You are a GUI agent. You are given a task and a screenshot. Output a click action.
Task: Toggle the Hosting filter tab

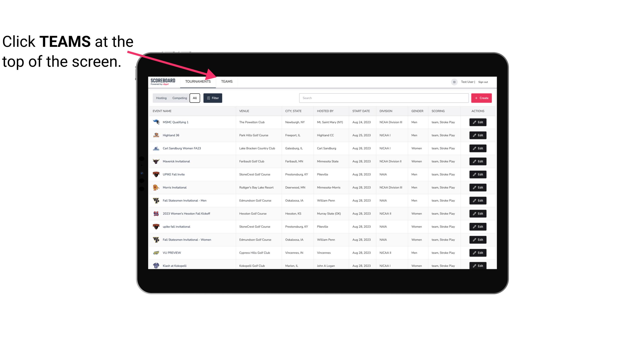(x=161, y=98)
